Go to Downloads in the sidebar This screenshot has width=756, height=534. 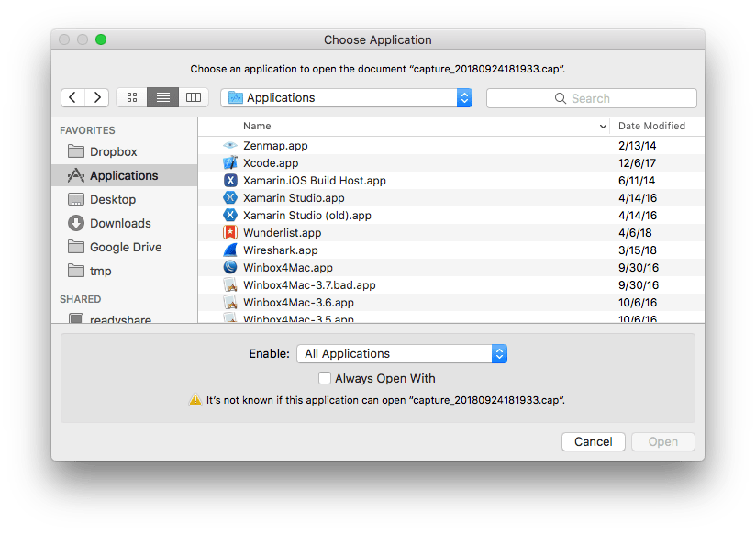pos(119,223)
